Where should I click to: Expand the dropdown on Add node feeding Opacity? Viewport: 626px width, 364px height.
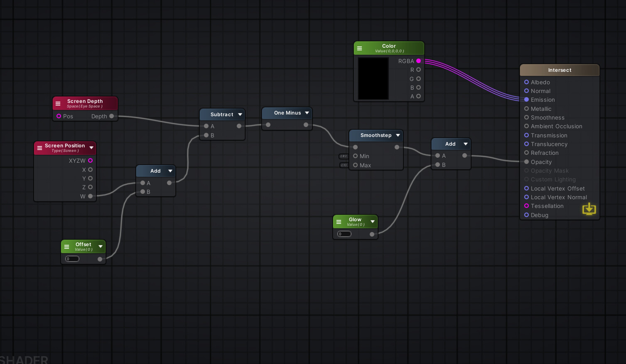(466, 144)
